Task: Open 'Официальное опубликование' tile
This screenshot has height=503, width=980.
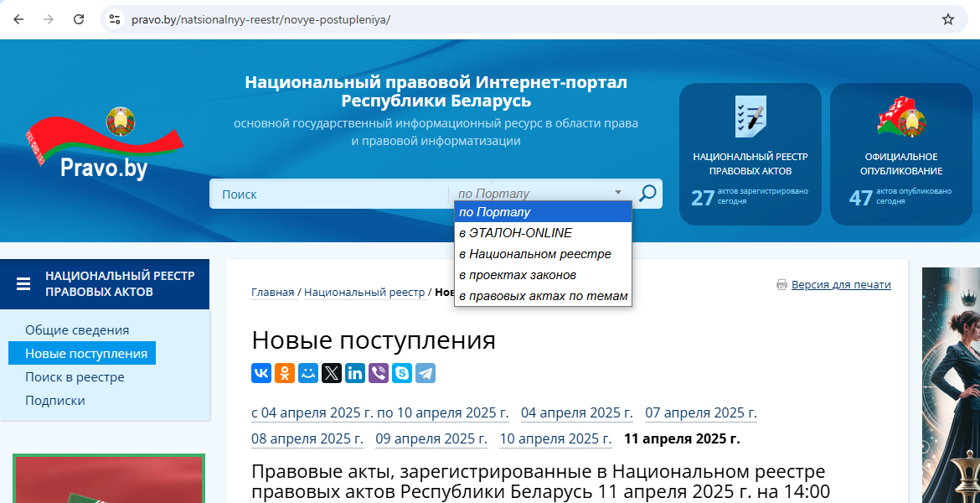Action: pyautogui.click(x=900, y=153)
